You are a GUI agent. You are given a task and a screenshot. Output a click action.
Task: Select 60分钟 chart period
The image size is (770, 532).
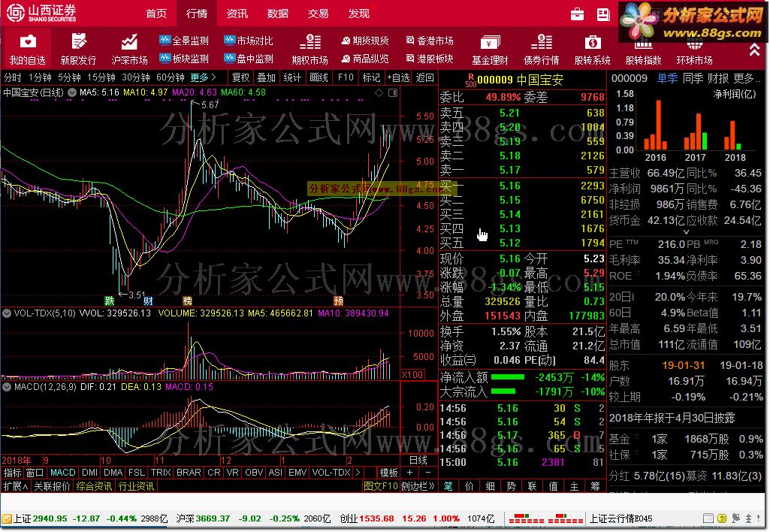click(x=170, y=77)
